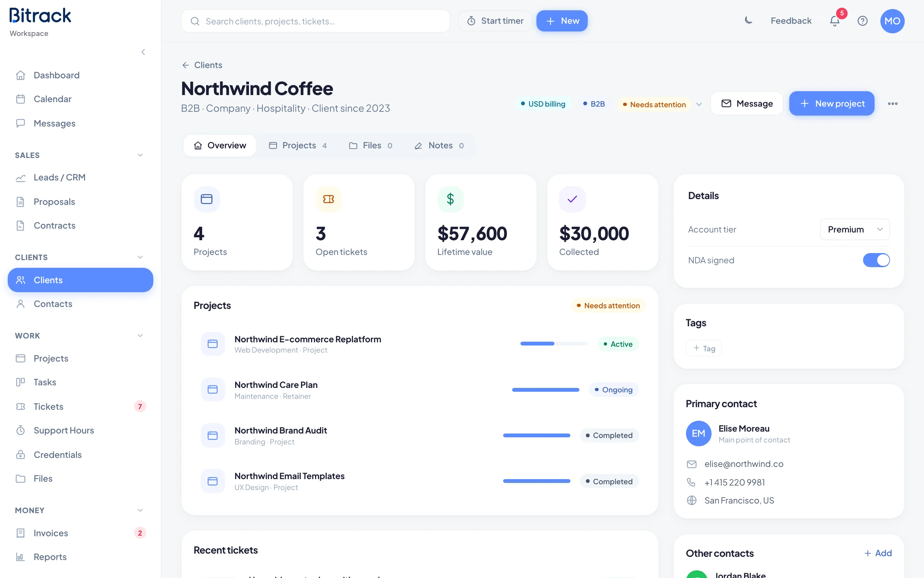Click Northwind Email Templates progress bar
The width and height of the screenshot is (924, 578).
(x=536, y=481)
